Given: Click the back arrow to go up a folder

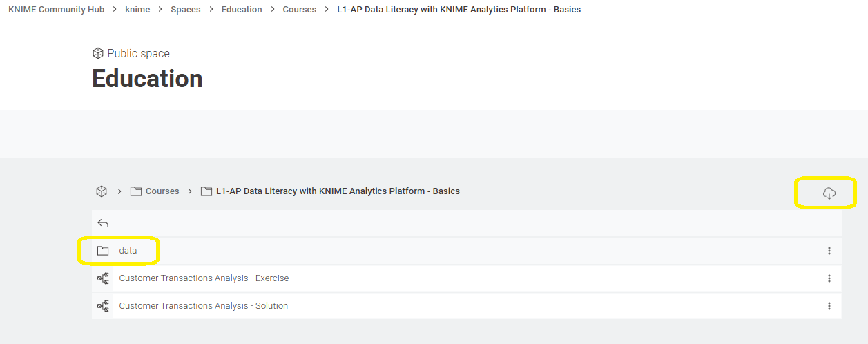Looking at the screenshot, I should coord(103,223).
